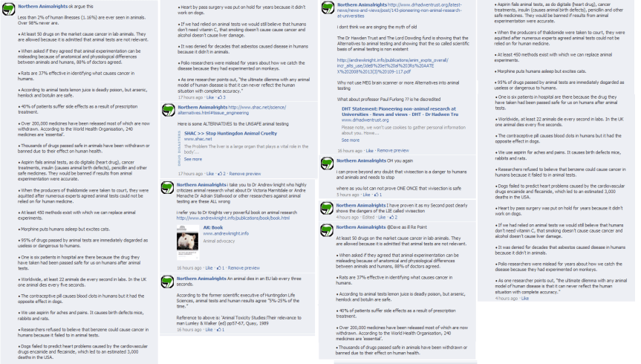
Task: Click the rat book cover thumbnail
Action: coord(188,242)
